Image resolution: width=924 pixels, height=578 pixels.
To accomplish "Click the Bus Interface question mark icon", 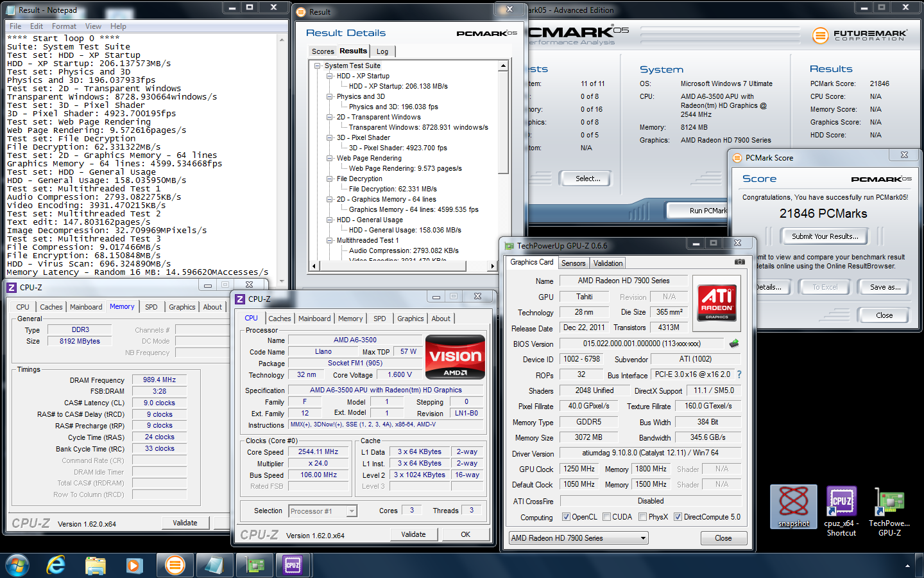I will (739, 374).
